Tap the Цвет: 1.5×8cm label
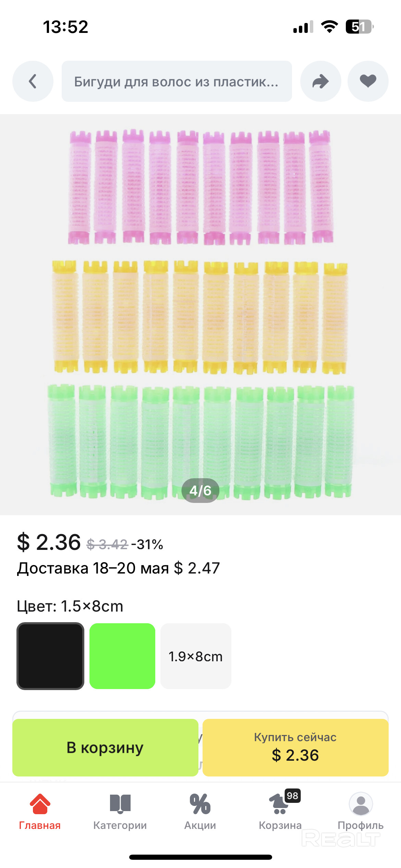The image size is (401, 868). pyautogui.click(x=70, y=606)
